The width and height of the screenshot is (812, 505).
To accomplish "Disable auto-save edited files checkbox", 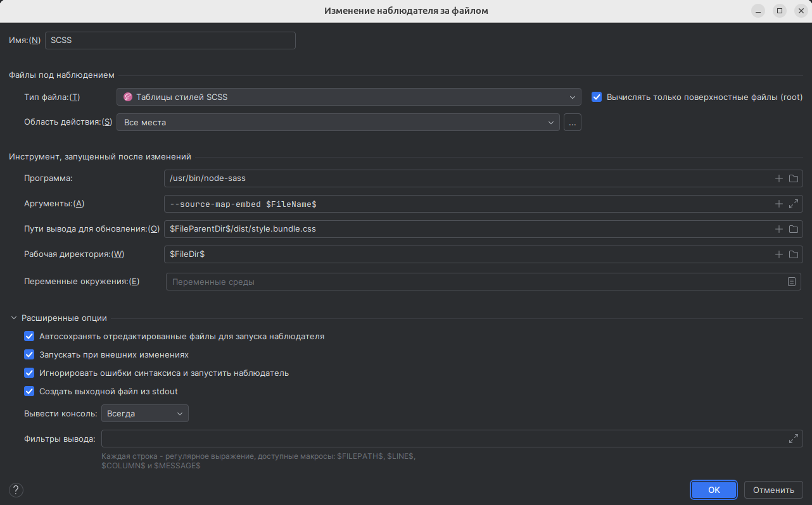I will click(29, 337).
